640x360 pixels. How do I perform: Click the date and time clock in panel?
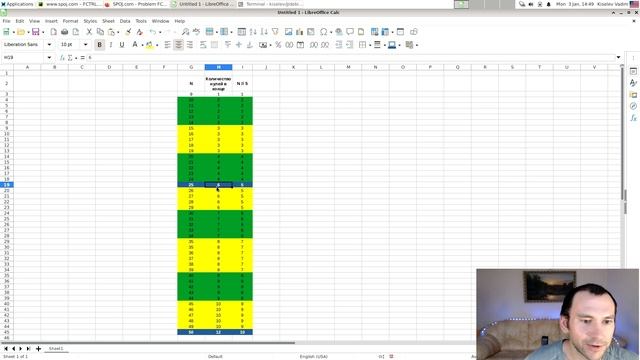point(575,4)
